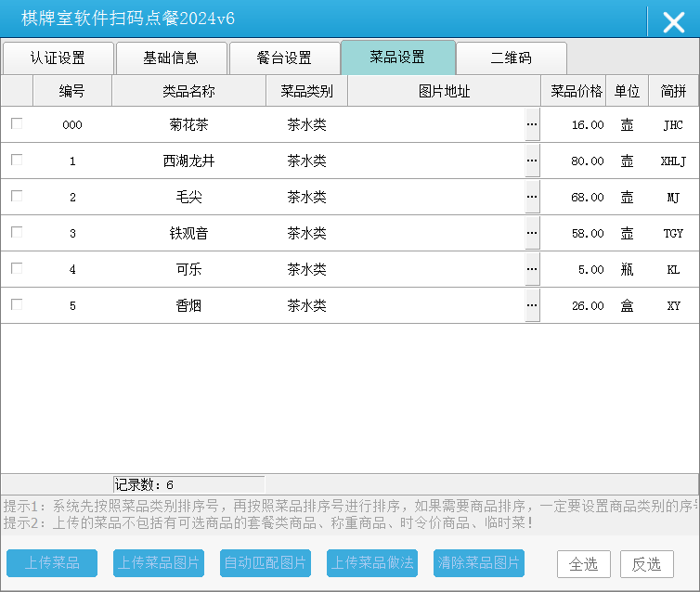Screen dimensions: 700x592
Task: Tick the checkbox for 菊花茶
Action: [17, 123]
